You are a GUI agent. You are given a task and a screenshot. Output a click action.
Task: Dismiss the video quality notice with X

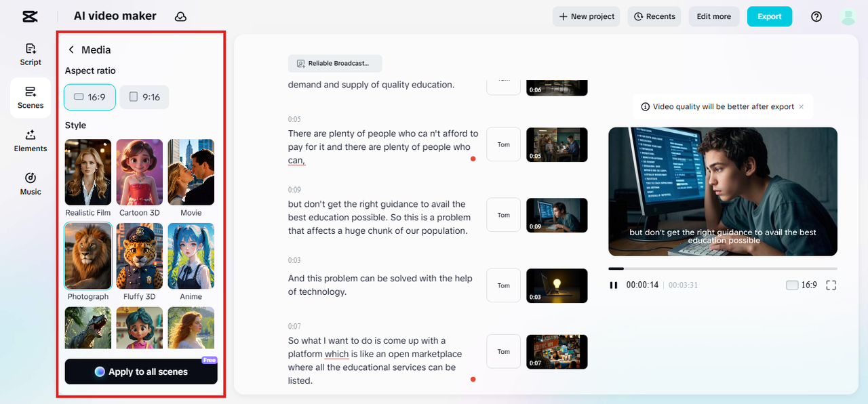801,106
